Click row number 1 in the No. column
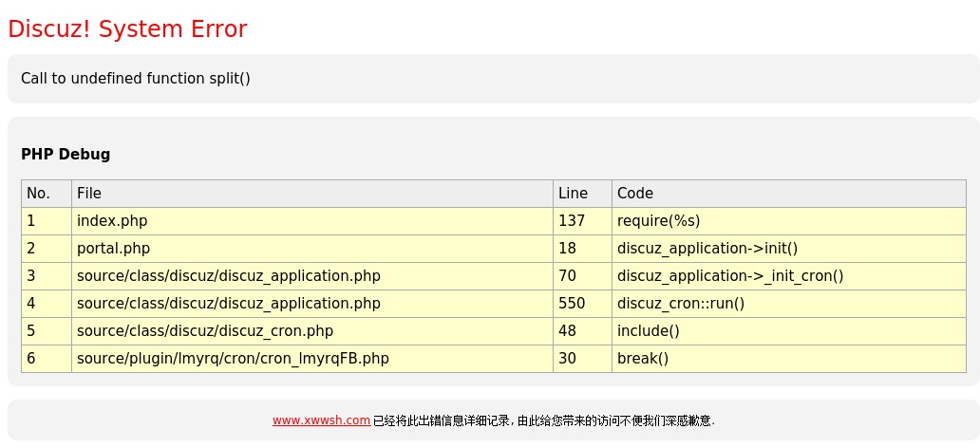Viewport: 980px width, 448px height. [x=47, y=221]
